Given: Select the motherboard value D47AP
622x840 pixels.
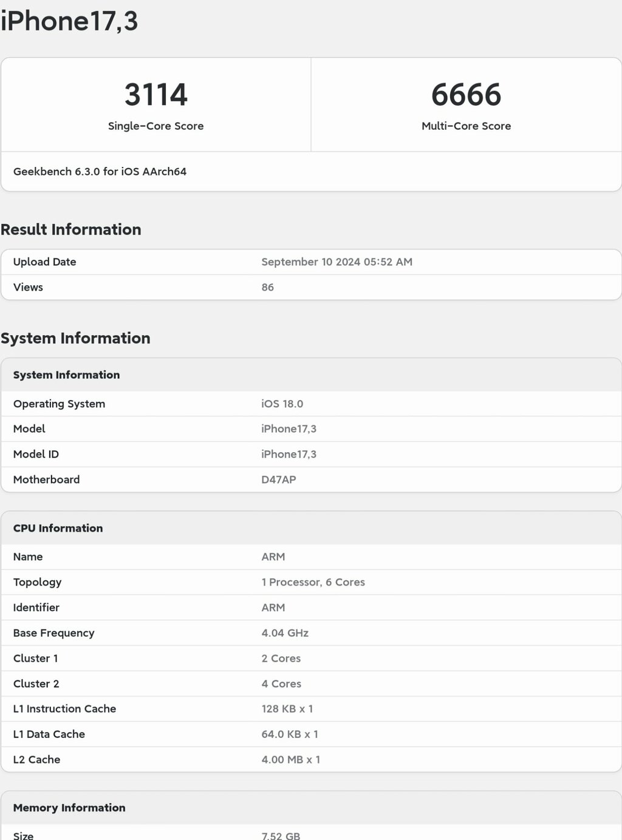Looking at the screenshot, I should pyautogui.click(x=278, y=480).
